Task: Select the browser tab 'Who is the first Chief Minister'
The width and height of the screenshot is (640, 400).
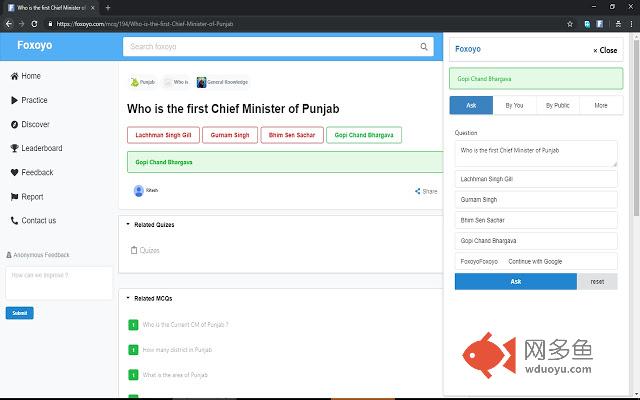Action: pyautogui.click(x=51, y=8)
